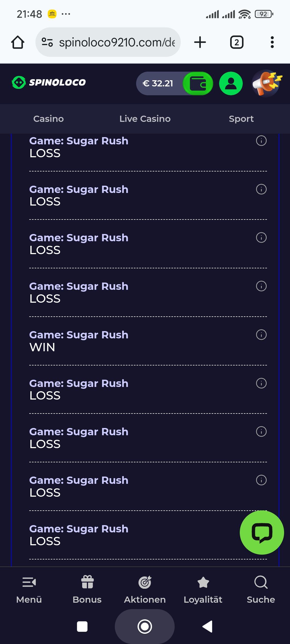The image size is (290, 644).
Task: Show info for the WIN Sugar Rush entry
Action: pyautogui.click(x=261, y=335)
